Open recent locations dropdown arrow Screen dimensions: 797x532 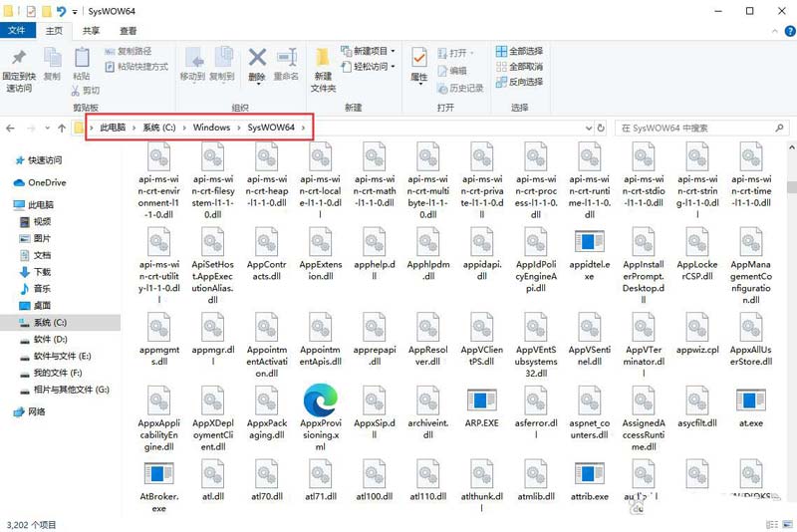click(x=47, y=129)
